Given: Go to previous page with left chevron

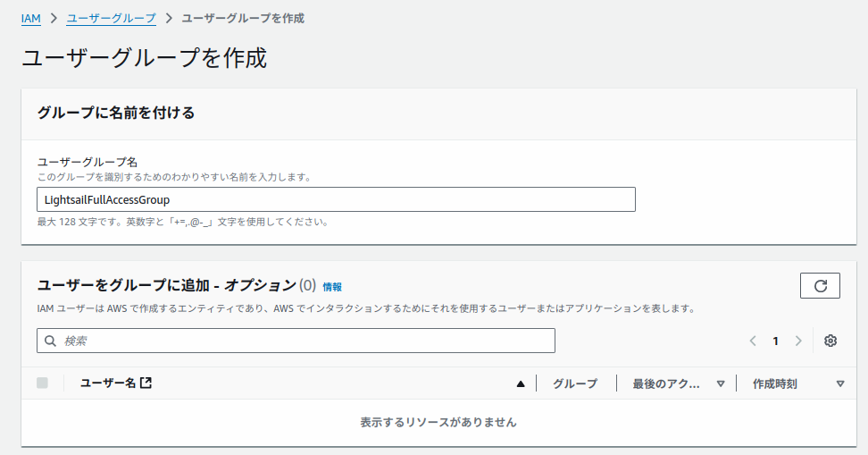Looking at the screenshot, I should point(753,341).
